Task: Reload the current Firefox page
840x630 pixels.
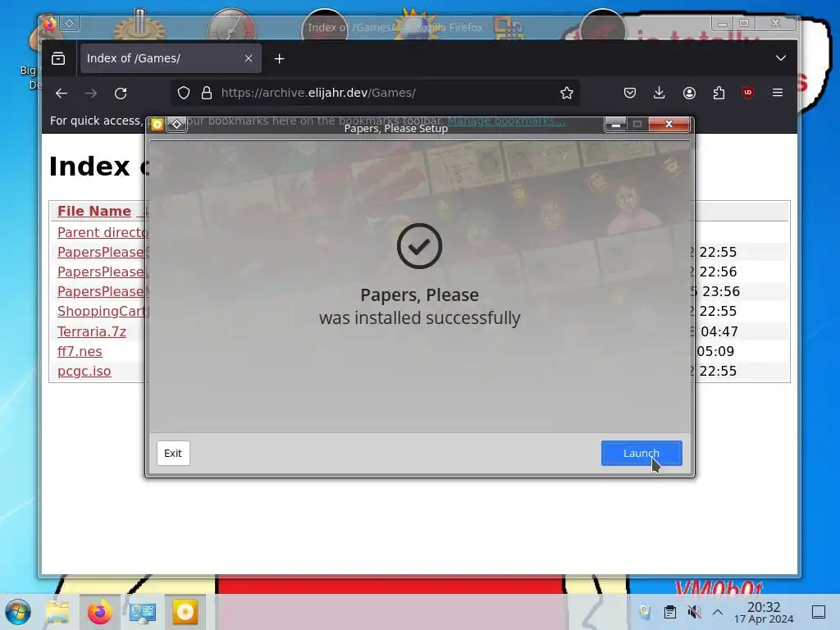Action: [121, 94]
